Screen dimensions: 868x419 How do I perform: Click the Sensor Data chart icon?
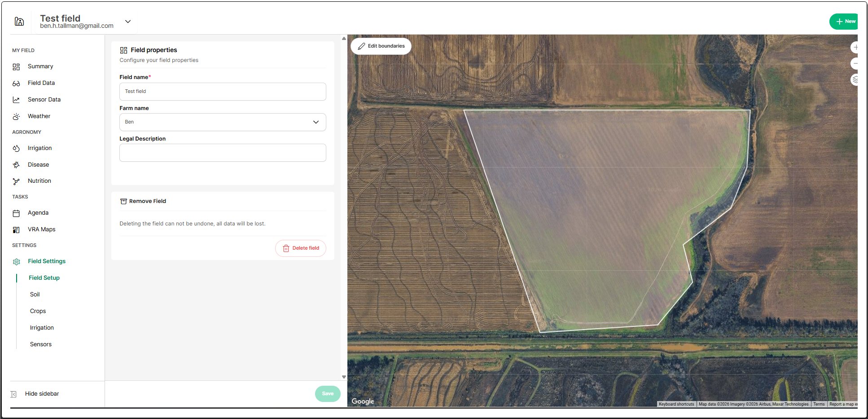pos(16,100)
